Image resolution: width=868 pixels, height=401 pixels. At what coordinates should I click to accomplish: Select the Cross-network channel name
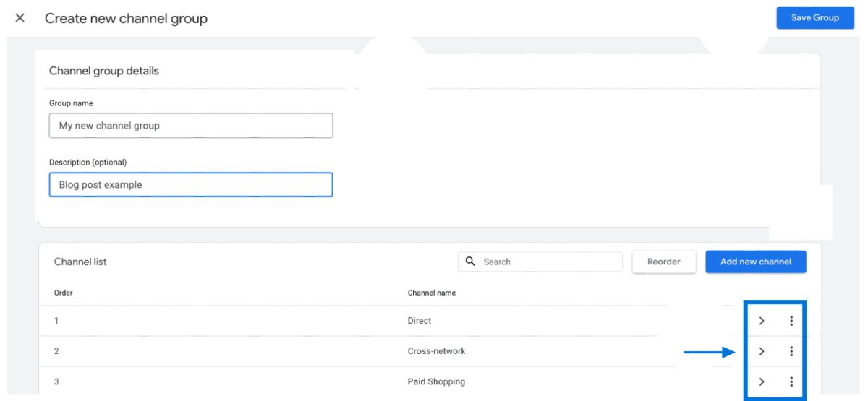(x=436, y=351)
